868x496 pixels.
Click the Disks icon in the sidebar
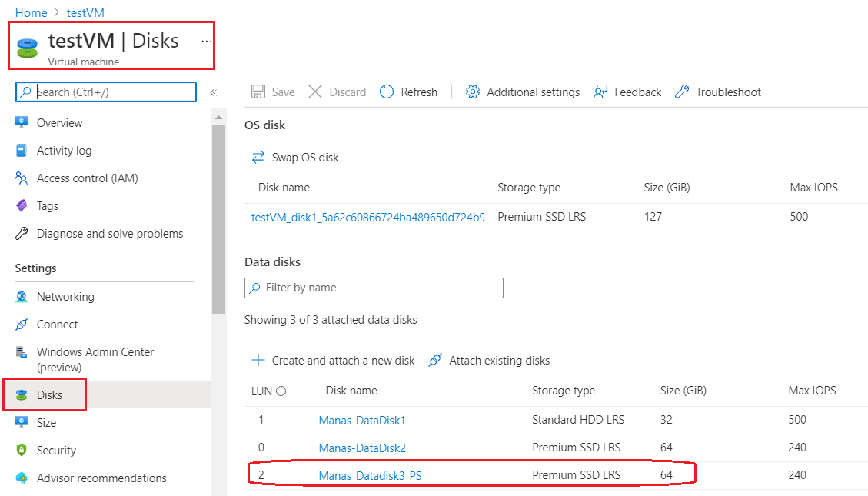(x=22, y=394)
